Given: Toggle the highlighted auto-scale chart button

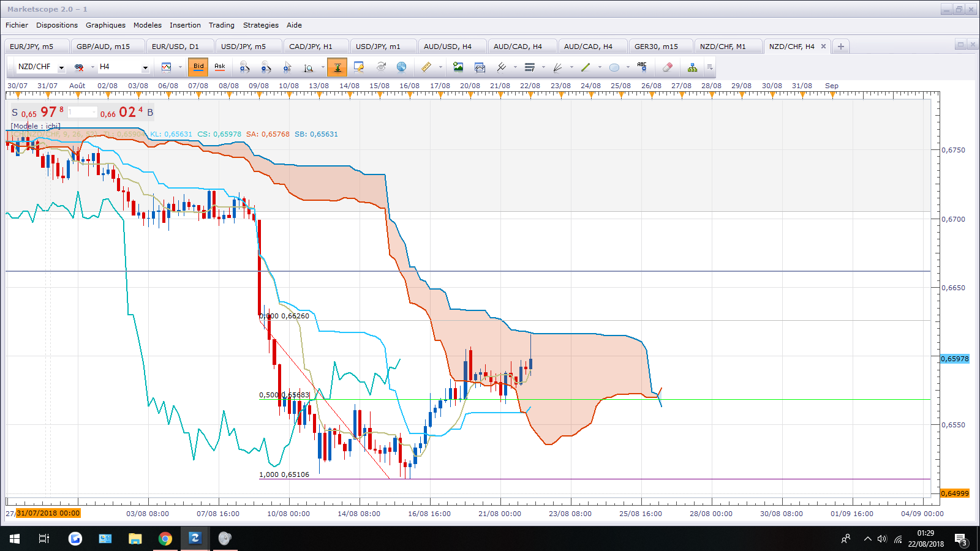Looking at the screenshot, I should (x=337, y=67).
